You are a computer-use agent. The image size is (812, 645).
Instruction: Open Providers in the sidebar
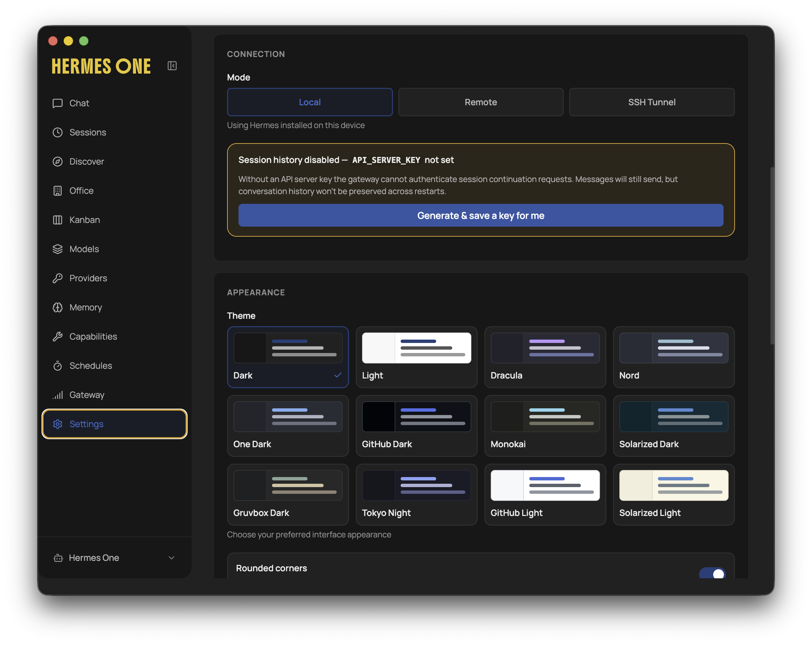pos(115,278)
